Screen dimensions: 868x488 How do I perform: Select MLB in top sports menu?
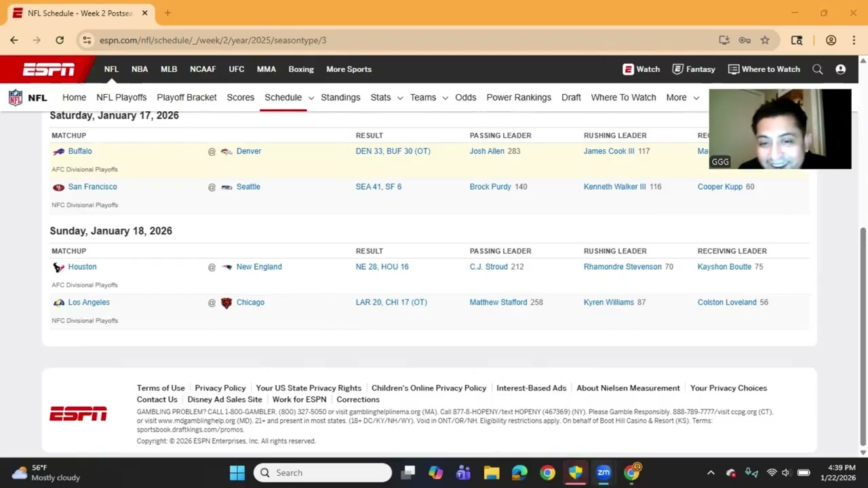(169, 69)
